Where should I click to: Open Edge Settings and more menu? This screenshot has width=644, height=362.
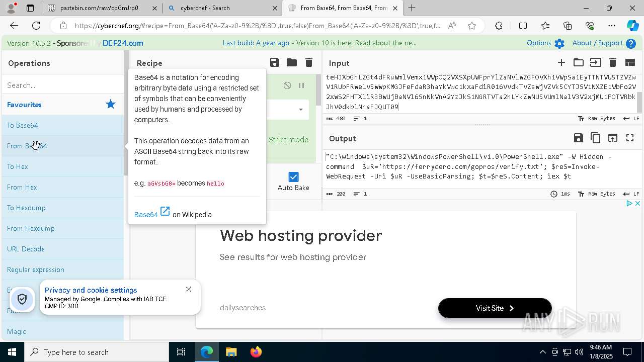coord(612,26)
